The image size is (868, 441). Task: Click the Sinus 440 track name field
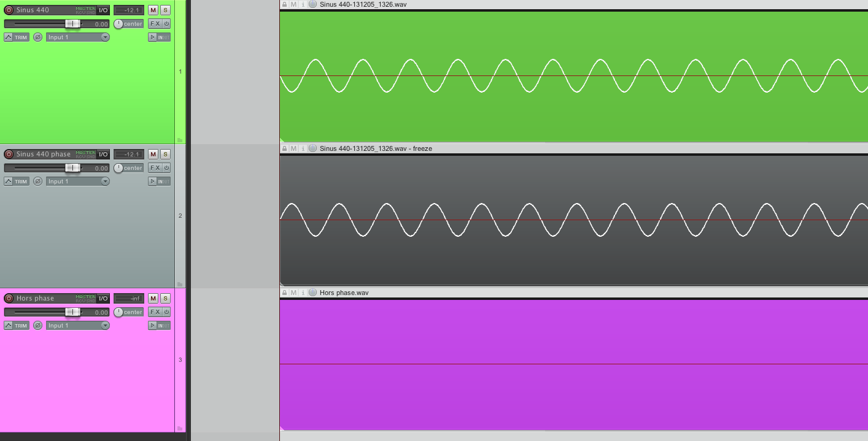pos(44,10)
